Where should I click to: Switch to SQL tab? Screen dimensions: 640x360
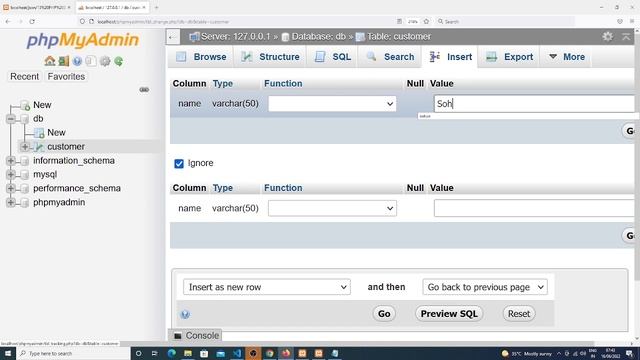[333, 57]
